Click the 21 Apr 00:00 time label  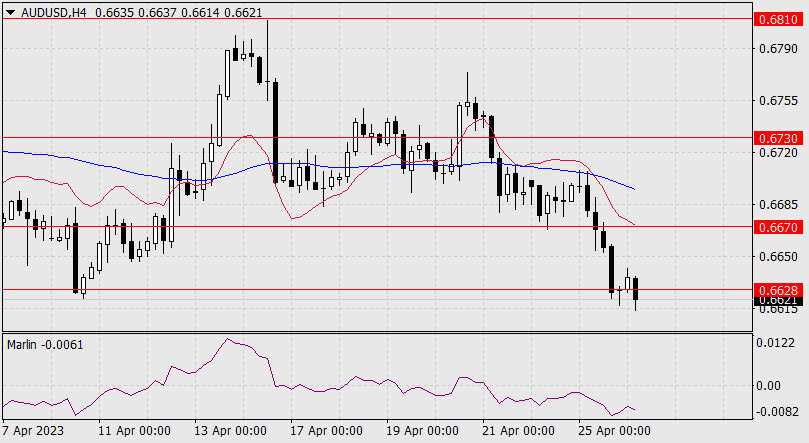tap(518, 431)
